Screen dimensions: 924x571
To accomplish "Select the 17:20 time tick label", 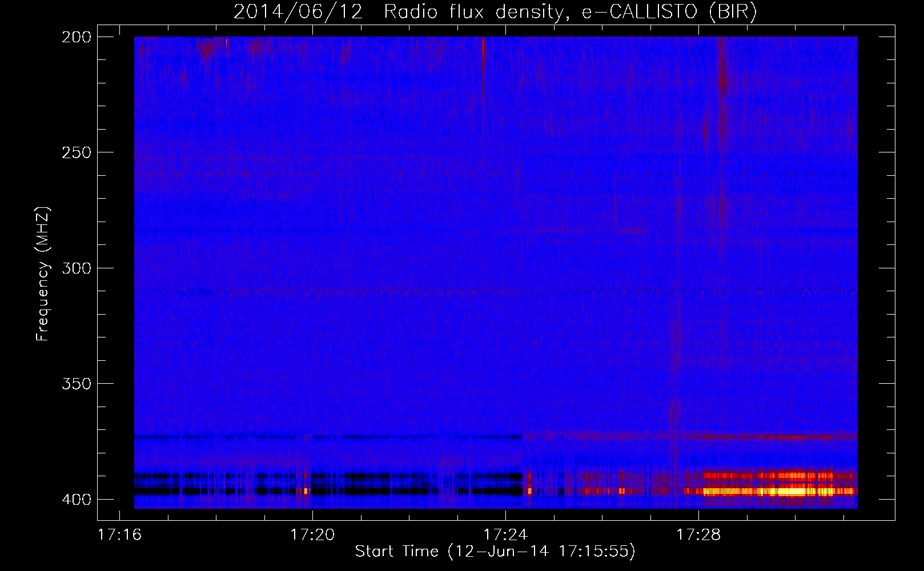I will pos(312,535).
